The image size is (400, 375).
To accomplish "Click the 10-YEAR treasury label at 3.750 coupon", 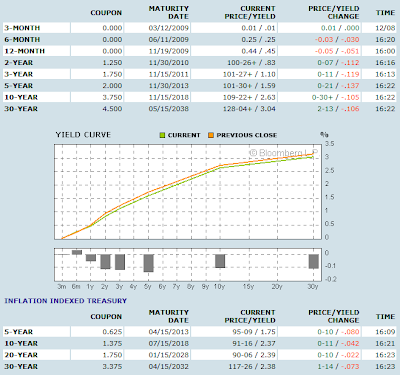I will click(x=21, y=97).
